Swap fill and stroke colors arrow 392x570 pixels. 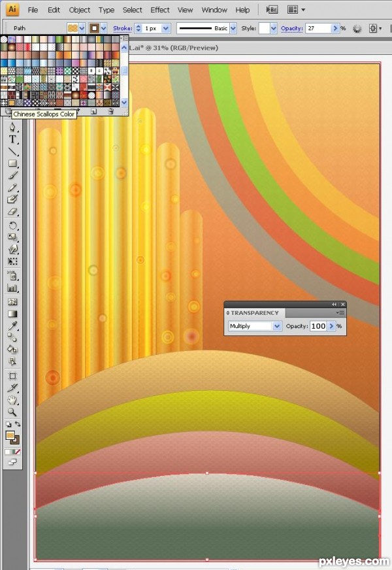18,424
